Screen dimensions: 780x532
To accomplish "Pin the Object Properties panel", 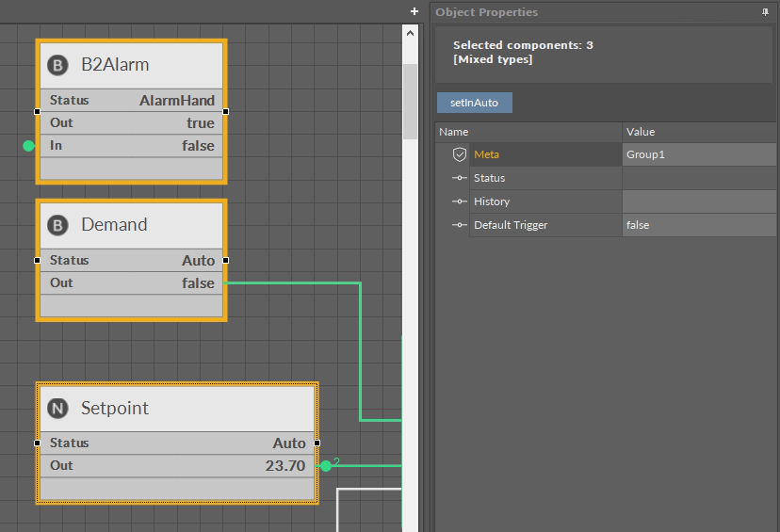I will click(765, 12).
